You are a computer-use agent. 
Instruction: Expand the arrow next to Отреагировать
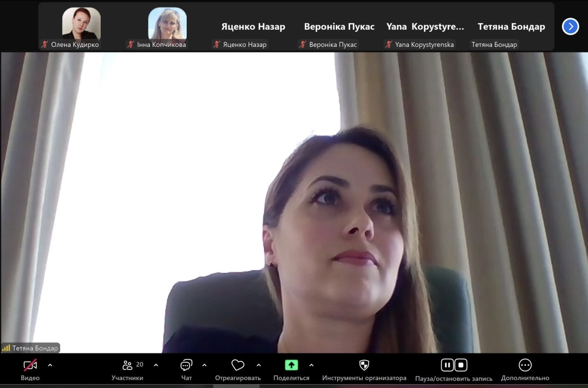(259, 365)
